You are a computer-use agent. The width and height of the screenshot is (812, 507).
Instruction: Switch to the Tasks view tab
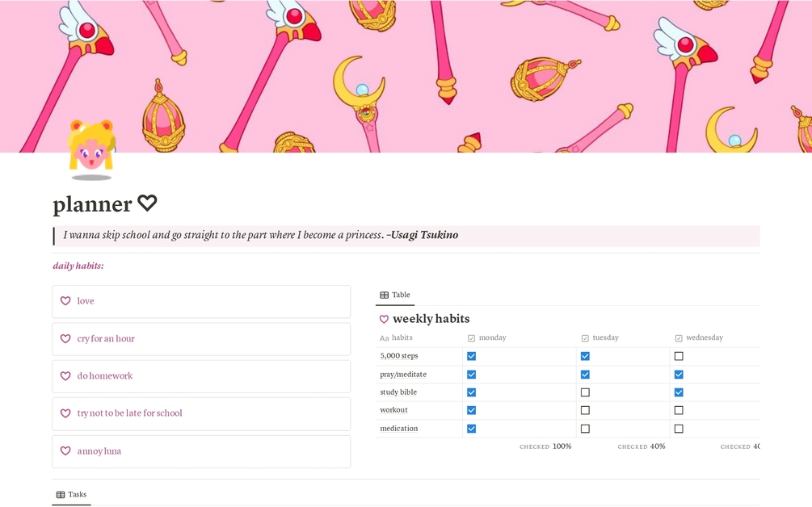click(71, 495)
